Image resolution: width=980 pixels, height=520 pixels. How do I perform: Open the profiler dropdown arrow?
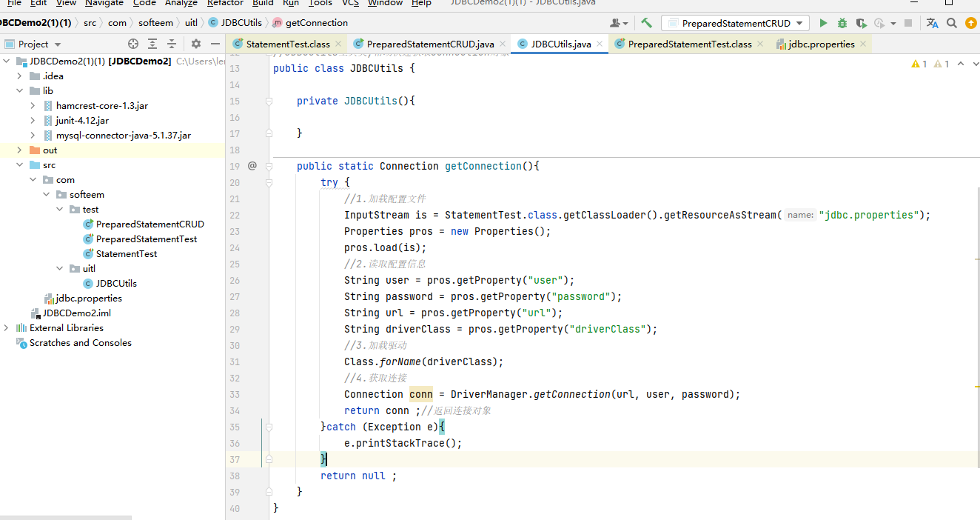coord(893,24)
